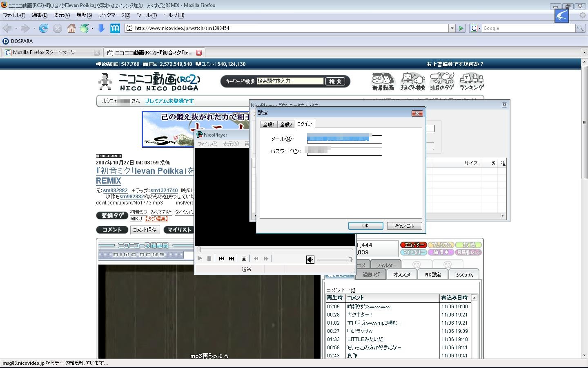The image size is (588, 368).
Task: Open the 過去ログ tab in comment panel
Action: click(x=371, y=275)
